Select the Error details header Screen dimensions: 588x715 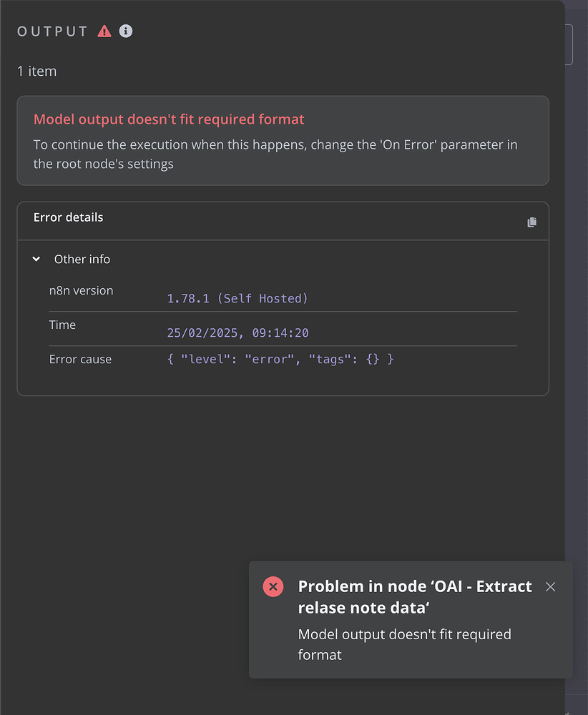[x=69, y=217]
